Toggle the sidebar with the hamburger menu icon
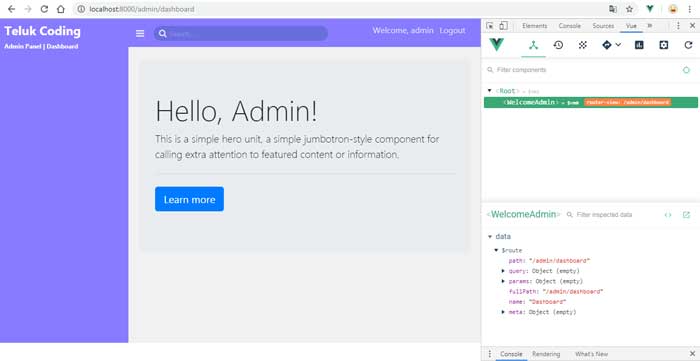The width and height of the screenshot is (700, 361). point(140,33)
